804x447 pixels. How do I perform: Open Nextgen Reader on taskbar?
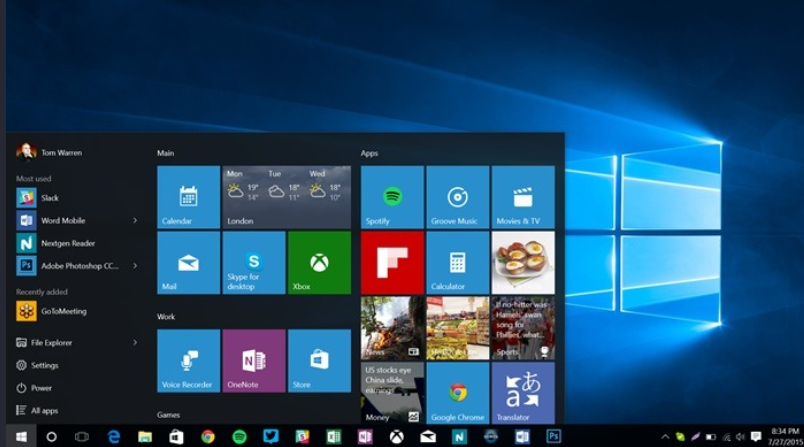click(x=459, y=437)
